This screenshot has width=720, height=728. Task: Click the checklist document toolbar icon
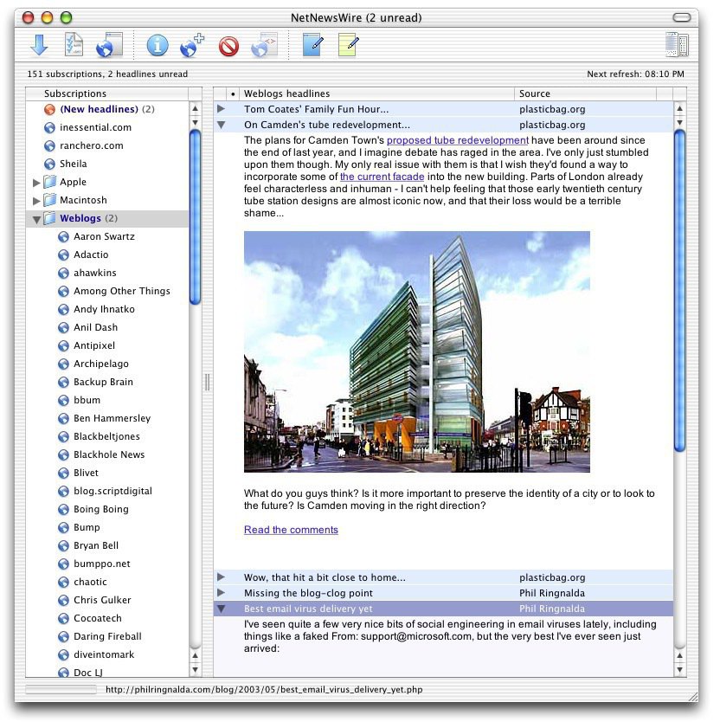click(74, 44)
